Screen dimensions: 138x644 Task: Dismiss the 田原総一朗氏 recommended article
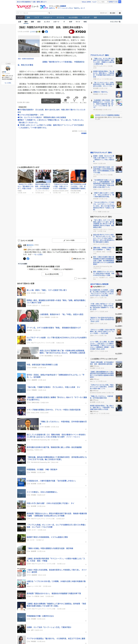[86, 306]
